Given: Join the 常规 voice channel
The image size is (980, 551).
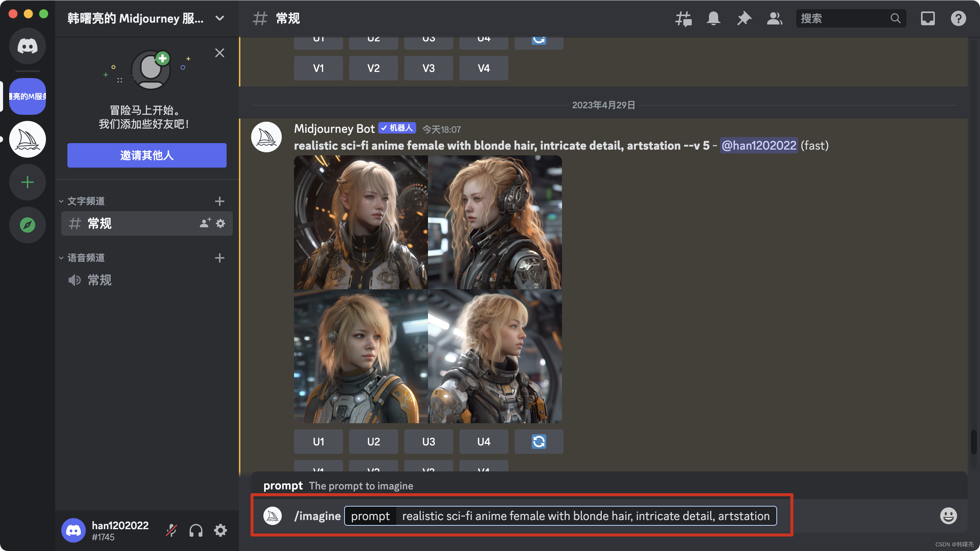Looking at the screenshot, I should pyautogui.click(x=147, y=280).
